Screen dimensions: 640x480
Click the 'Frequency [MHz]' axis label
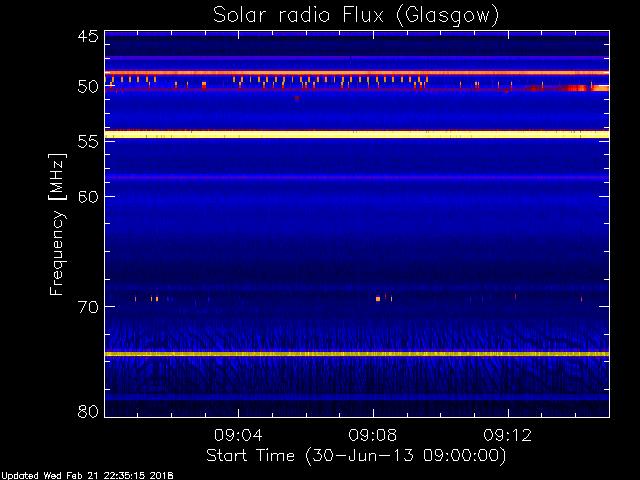(57, 224)
